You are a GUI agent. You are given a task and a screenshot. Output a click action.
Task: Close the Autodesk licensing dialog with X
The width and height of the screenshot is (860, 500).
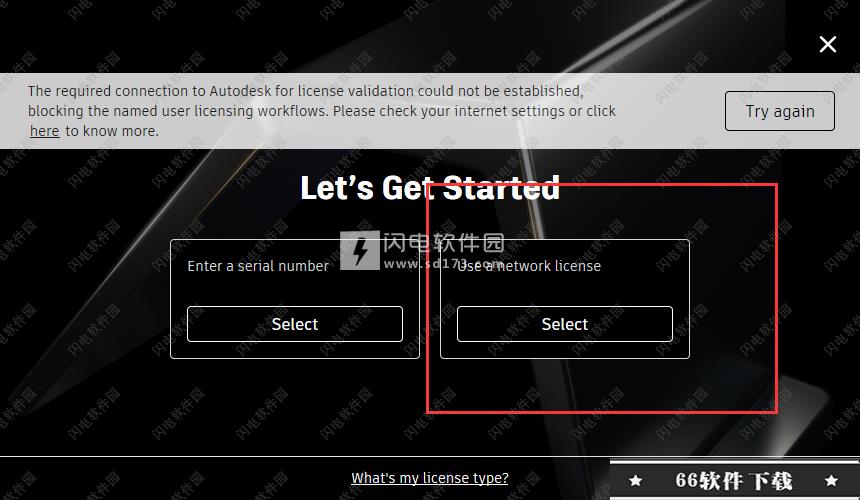tap(828, 44)
